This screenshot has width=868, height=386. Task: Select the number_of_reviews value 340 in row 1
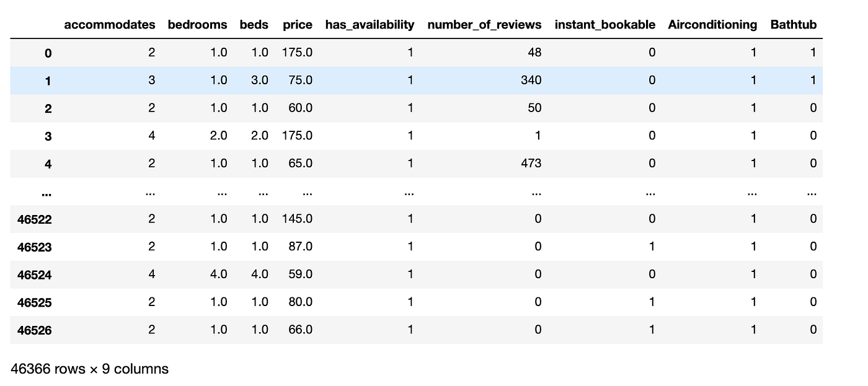click(531, 80)
